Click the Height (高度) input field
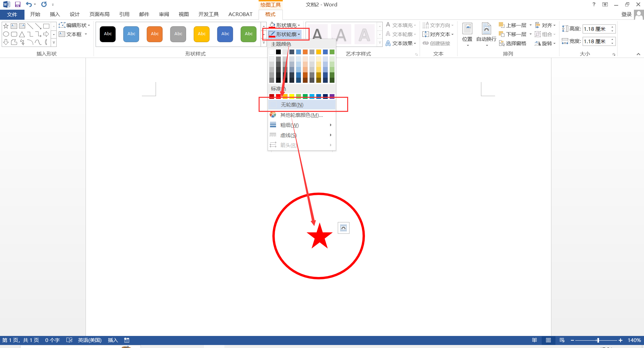This screenshot has width=644, height=348. [x=596, y=29]
